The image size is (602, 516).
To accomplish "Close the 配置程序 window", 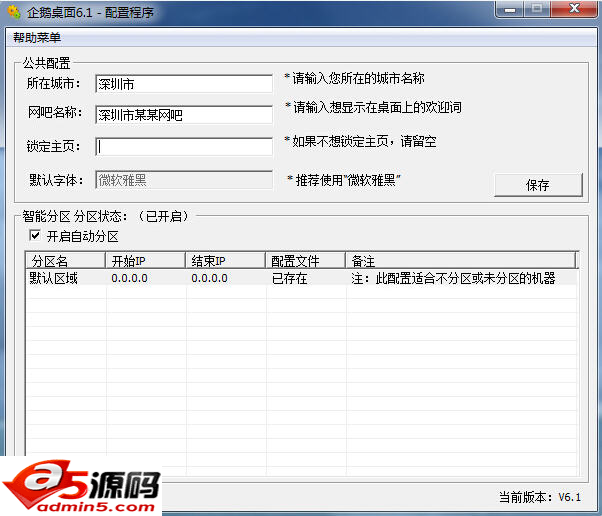I will pyautogui.click(x=574, y=9).
